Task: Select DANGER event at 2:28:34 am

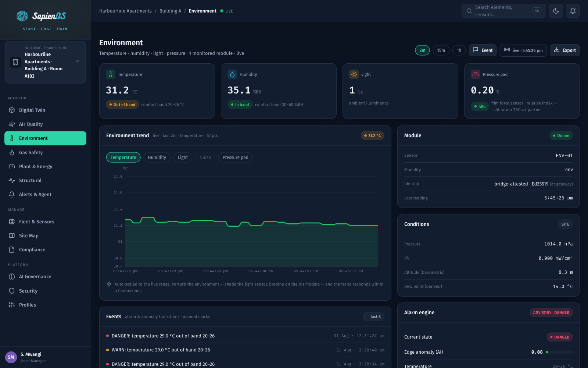Action: point(245,364)
